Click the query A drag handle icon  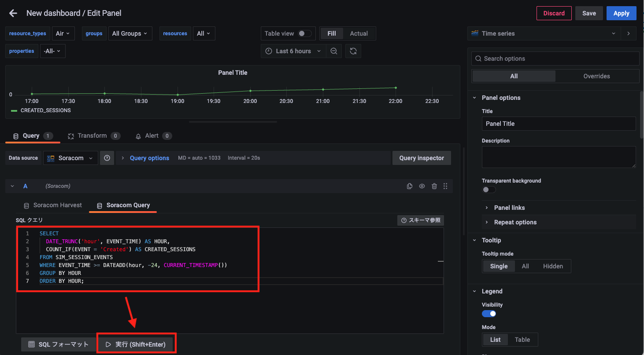click(445, 186)
